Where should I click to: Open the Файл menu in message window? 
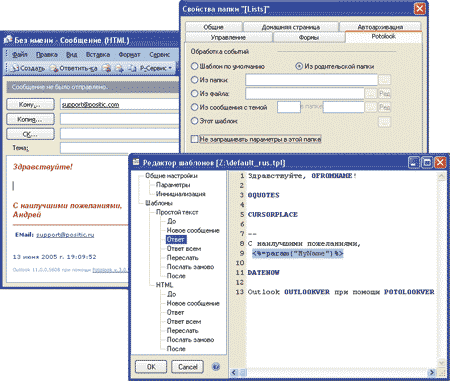coord(20,54)
